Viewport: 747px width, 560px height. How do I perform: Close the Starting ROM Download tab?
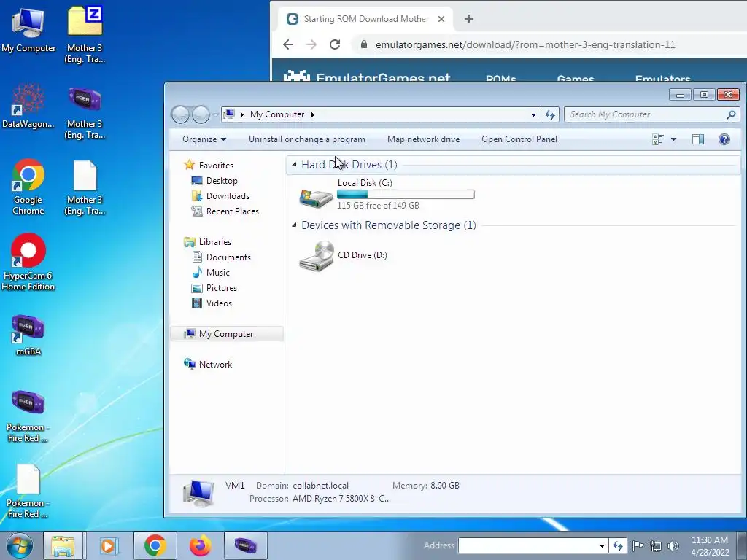point(441,19)
